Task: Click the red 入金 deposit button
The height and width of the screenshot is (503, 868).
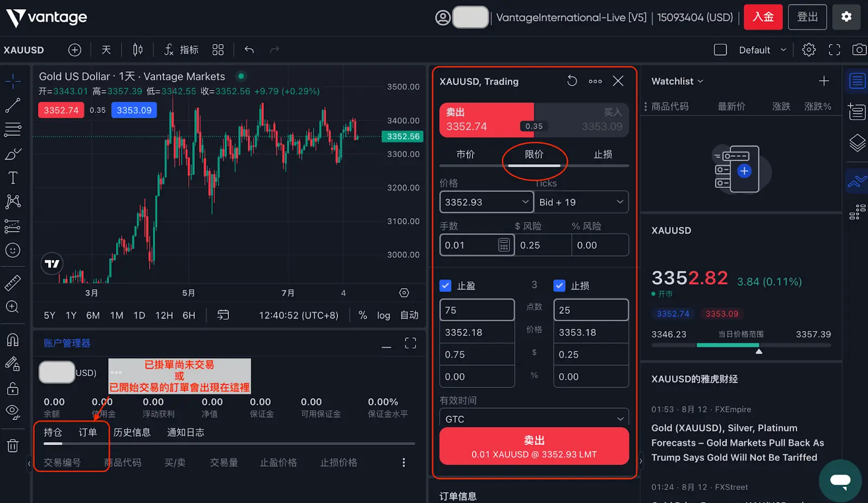Action: [763, 17]
